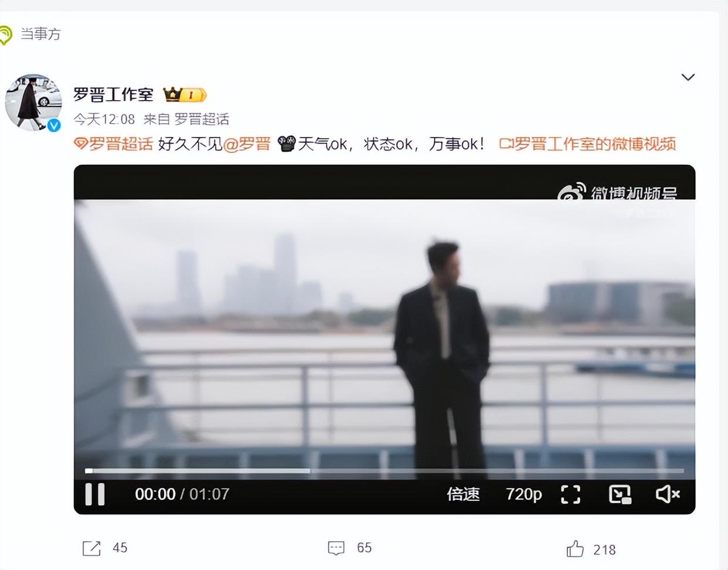
Task: Open 罗晋工作室 profile avatar
Action: click(33, 103)
